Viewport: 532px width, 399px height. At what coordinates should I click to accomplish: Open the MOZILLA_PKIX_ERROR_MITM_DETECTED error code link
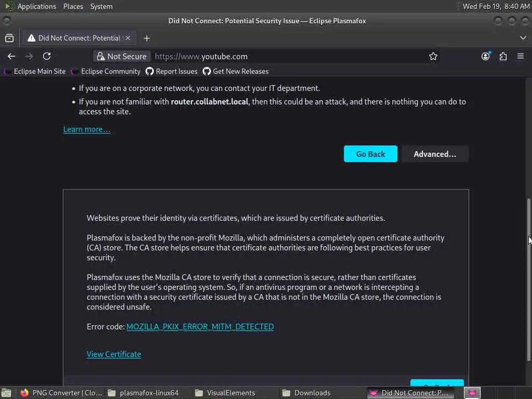200,327
